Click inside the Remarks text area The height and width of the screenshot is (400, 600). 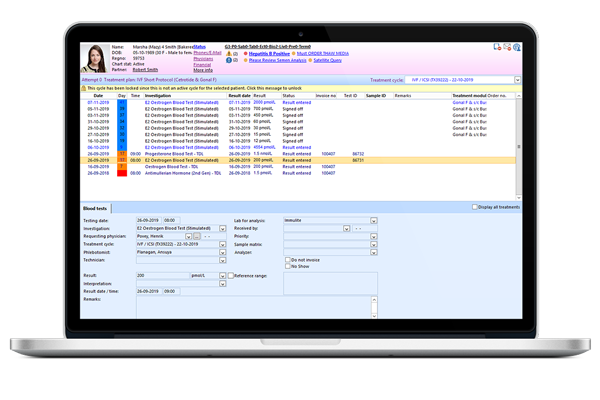pos(253,307)
